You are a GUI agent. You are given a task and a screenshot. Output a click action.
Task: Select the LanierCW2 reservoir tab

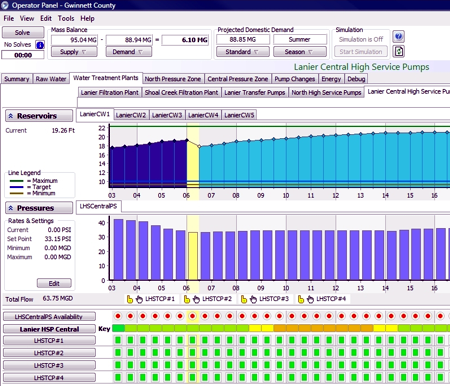(x=131, y=115)
